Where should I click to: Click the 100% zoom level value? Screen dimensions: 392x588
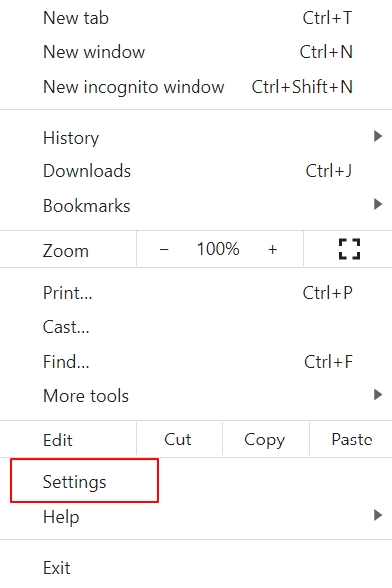pos(218,249)
